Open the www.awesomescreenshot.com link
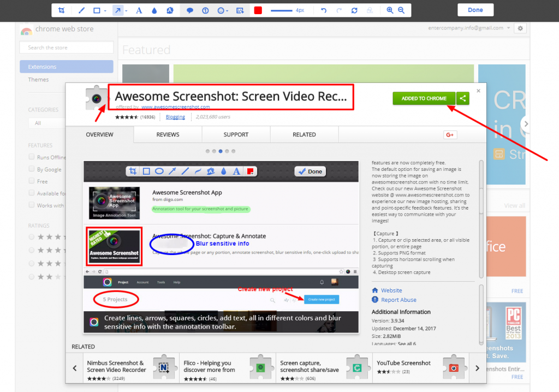Image resolution: width=559 pixels, height=392 pixels. tap(175, 107)
